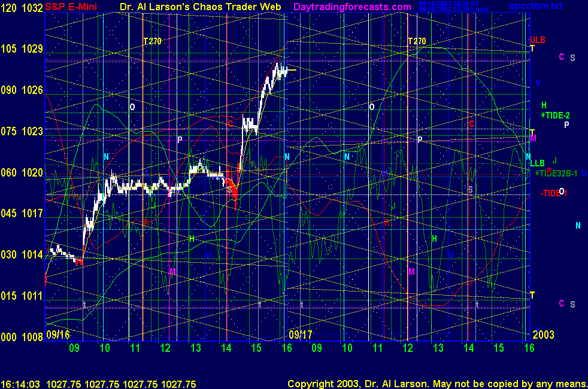
Task: Click the 000 1008 price axis label
Action: pyautogui.click(x=22, y=337)
